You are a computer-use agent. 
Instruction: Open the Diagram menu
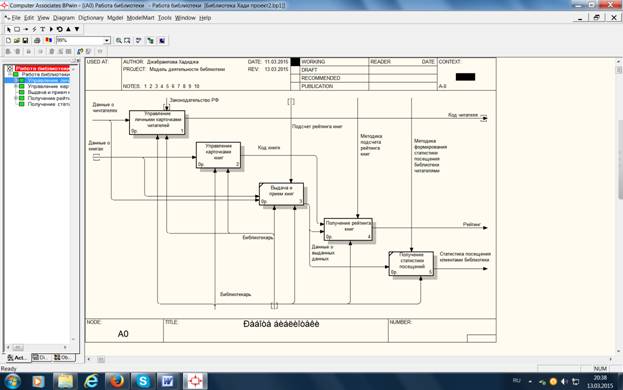64,18
